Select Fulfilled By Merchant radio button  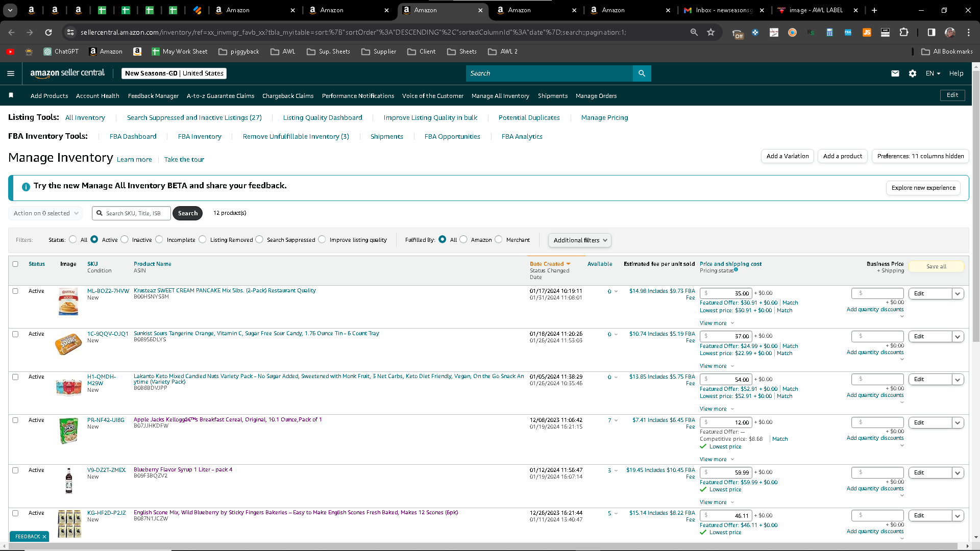click(499, 239)
